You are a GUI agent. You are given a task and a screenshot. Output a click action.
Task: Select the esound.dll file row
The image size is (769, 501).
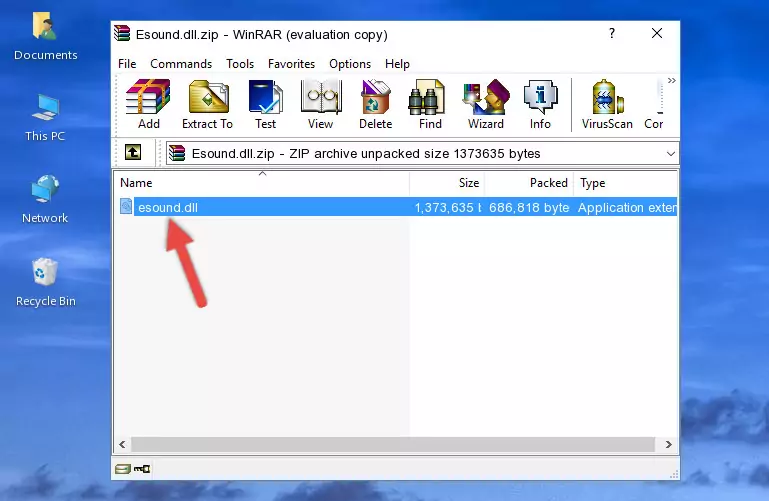pyautogui.click(x=396, y=207)
